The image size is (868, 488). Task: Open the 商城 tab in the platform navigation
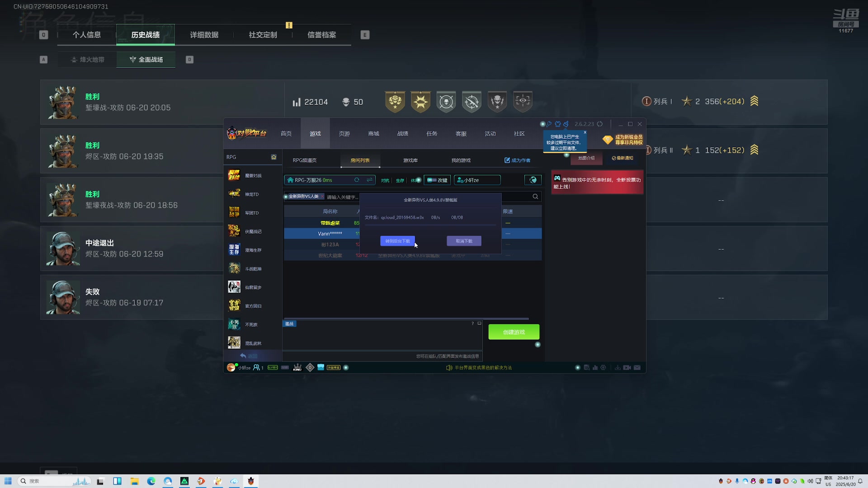click(373, 134)
